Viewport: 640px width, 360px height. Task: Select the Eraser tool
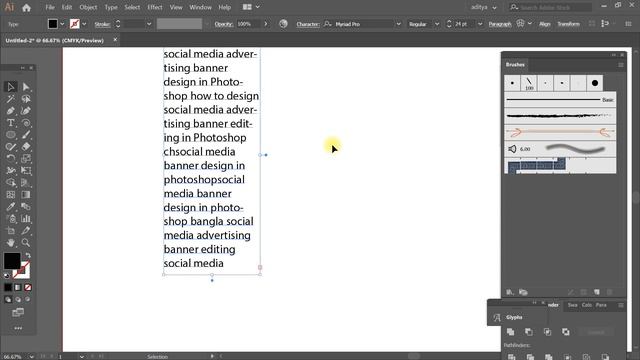click(26, 147)
